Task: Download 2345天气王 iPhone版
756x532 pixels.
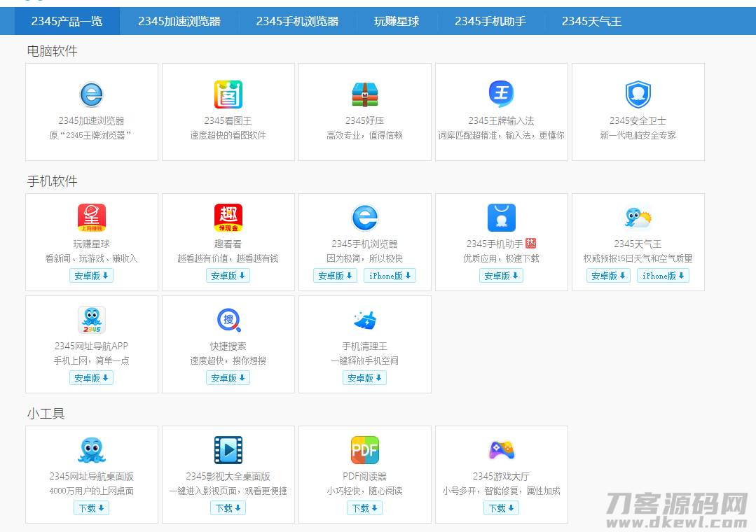Action: [663, 276]
